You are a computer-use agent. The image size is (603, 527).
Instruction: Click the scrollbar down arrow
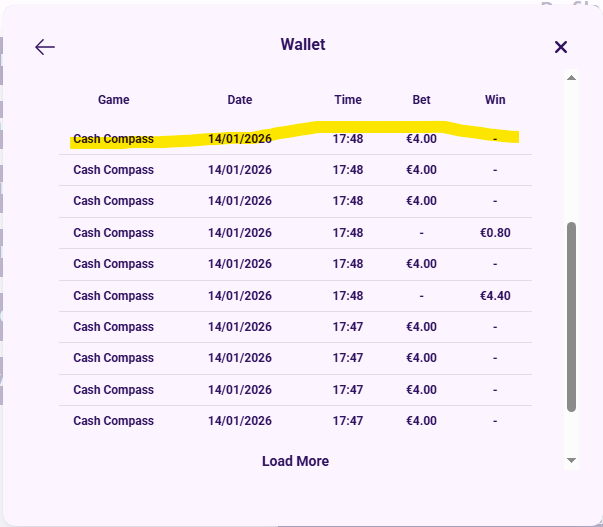point(572,460)
